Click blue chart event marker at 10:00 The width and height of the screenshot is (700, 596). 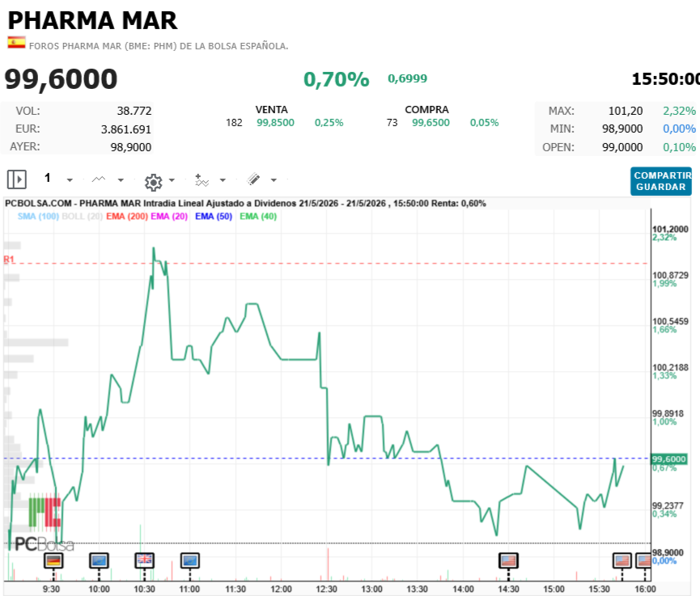99,560
